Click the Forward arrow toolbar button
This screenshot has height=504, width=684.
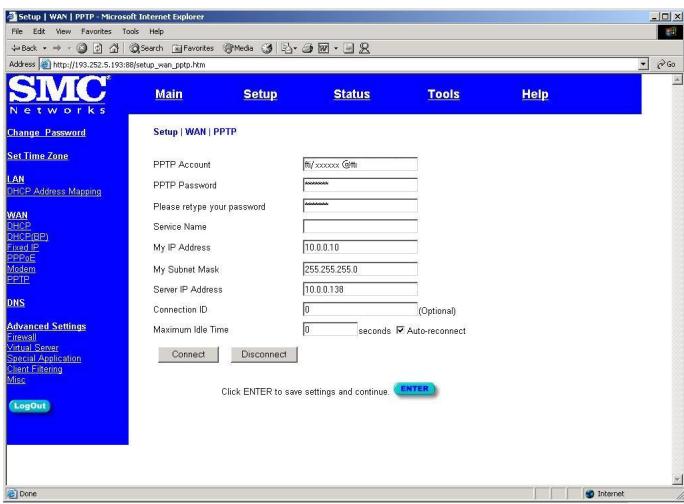57,48
